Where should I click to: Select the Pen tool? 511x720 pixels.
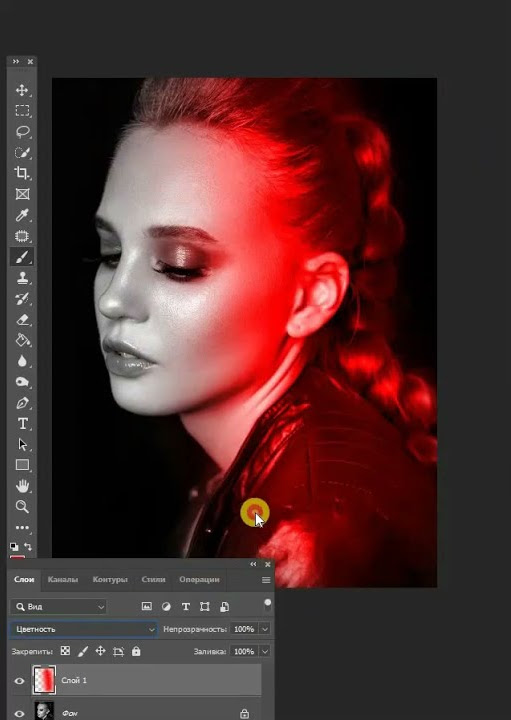point(22,403)
